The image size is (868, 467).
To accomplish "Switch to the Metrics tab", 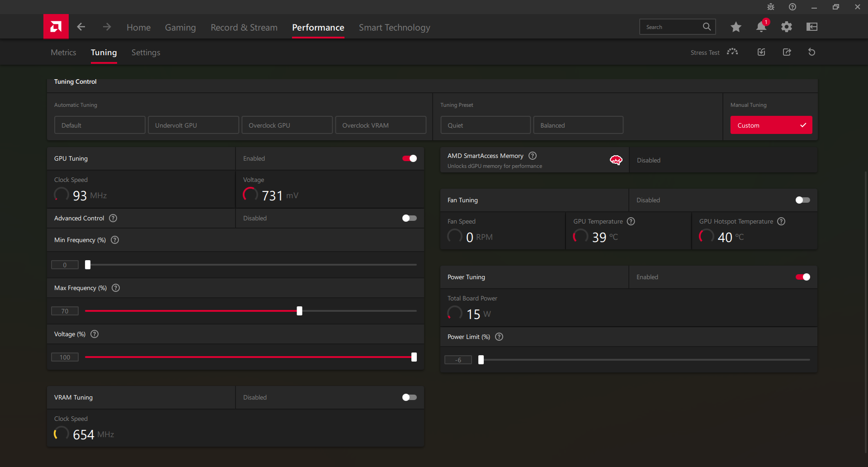I will coord(63,52).
